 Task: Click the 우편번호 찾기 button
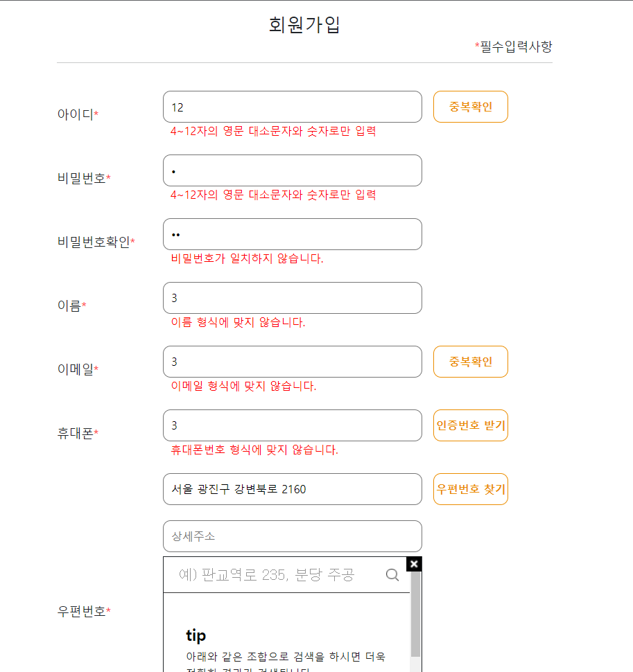(470, 489)
